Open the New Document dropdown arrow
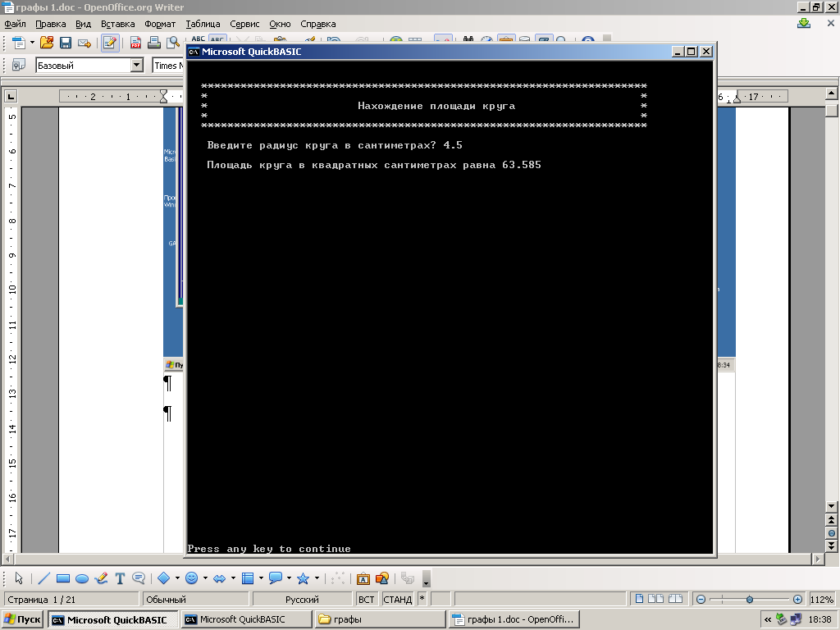Viewport: 840px width, 630px height. 32,43
